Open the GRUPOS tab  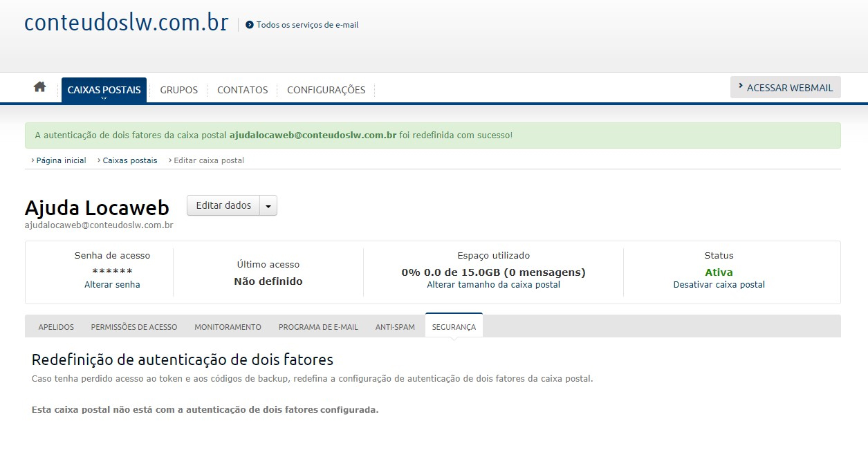click(179, 90)
